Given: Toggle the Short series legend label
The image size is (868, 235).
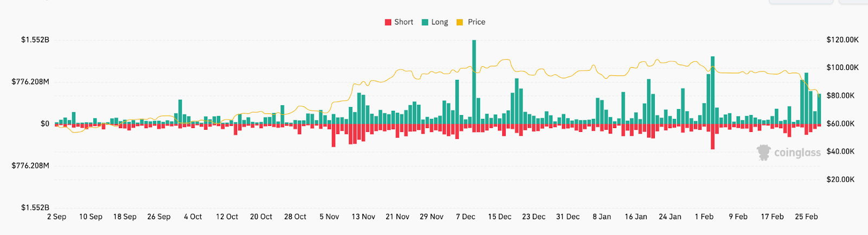Looking at the screenshot, I should tap(404, 22).
